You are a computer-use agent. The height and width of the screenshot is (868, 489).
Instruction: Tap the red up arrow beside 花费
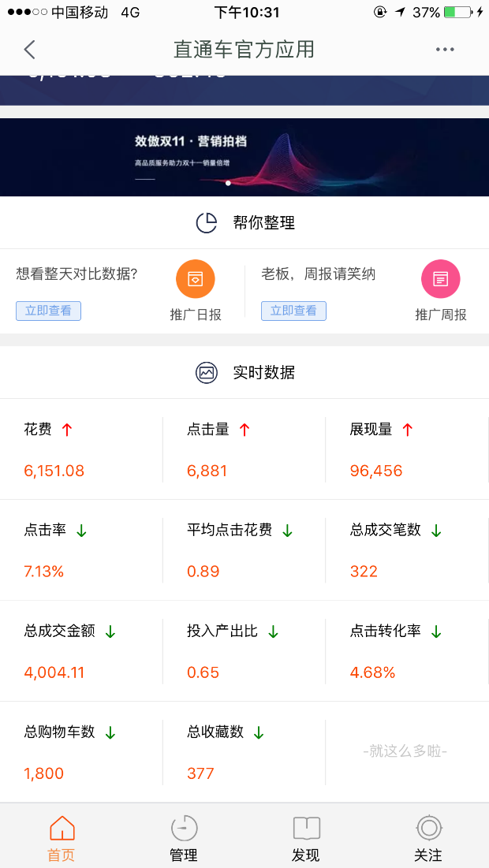point(67,430)
